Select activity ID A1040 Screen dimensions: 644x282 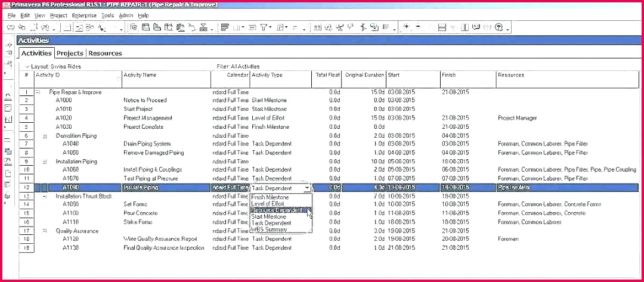click(x=70, y=144)
